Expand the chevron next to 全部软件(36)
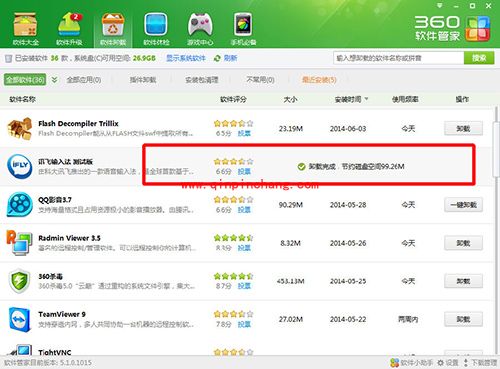The image size is (500, 369). (x=54, y=80)
